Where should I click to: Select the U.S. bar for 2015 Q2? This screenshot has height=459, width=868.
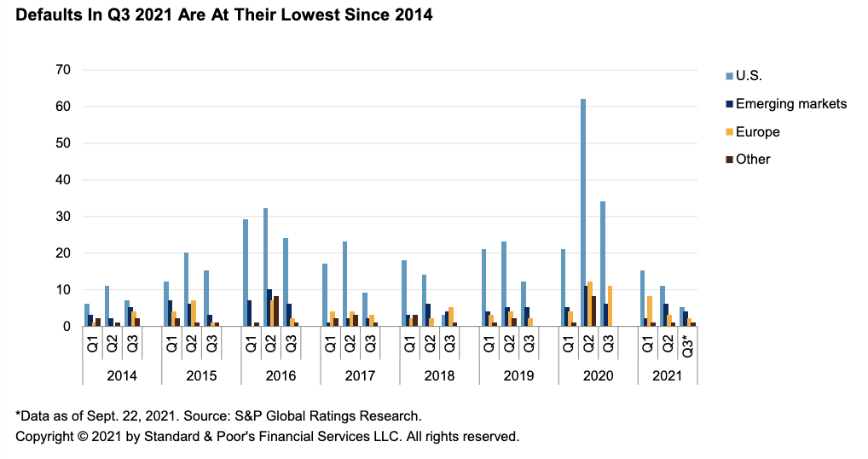pos(186,289)
